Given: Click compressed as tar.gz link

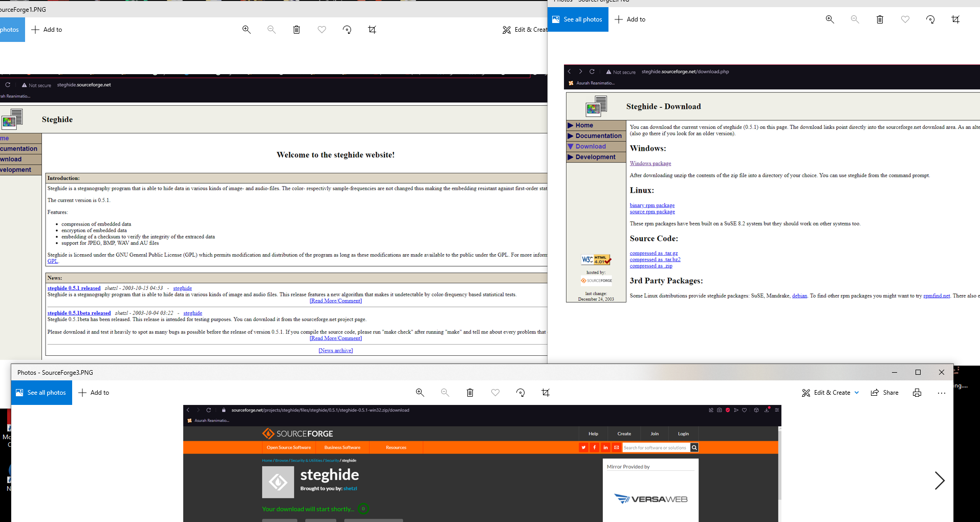Looking at the screenshot, I should click(x=654, y=254).
